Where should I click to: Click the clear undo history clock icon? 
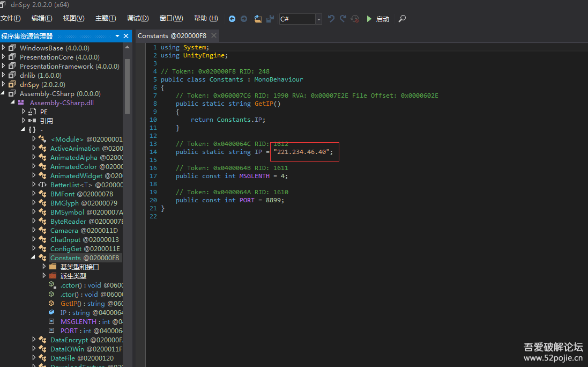click(x=354, y=19)
